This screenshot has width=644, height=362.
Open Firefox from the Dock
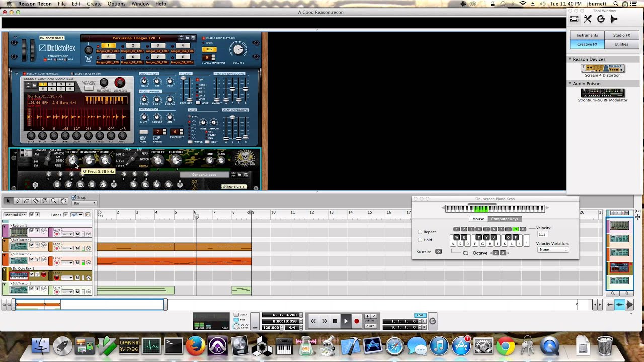[x=196, y=346]
